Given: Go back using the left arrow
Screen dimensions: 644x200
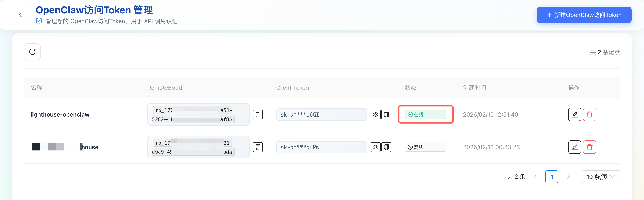Looking at the screenshot, I should click(20, 15).
